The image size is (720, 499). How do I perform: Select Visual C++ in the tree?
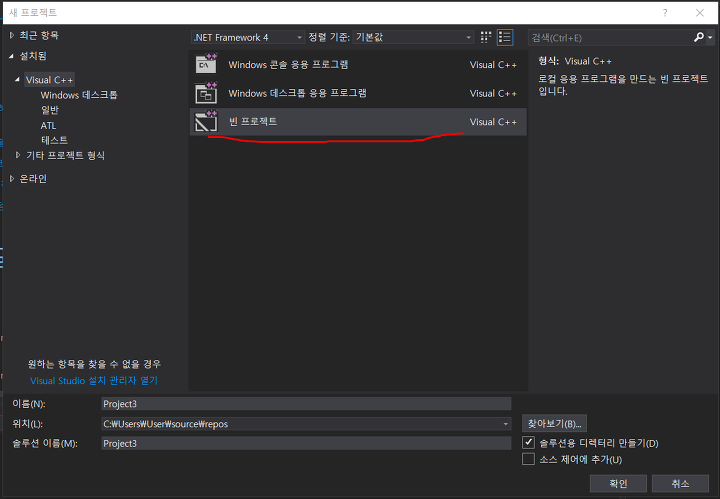tap(49, 80)
